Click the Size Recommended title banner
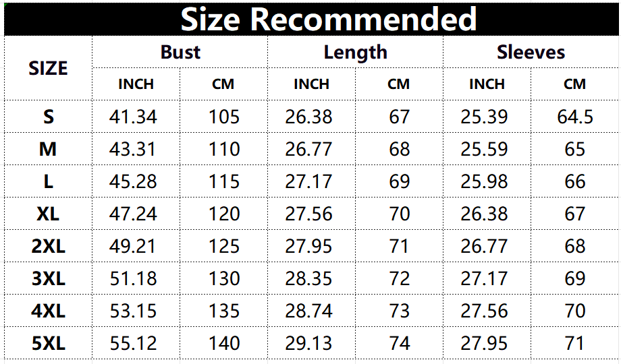Image resolution: width=621 pixels, height=364 pixels. [x=329, y=19]
